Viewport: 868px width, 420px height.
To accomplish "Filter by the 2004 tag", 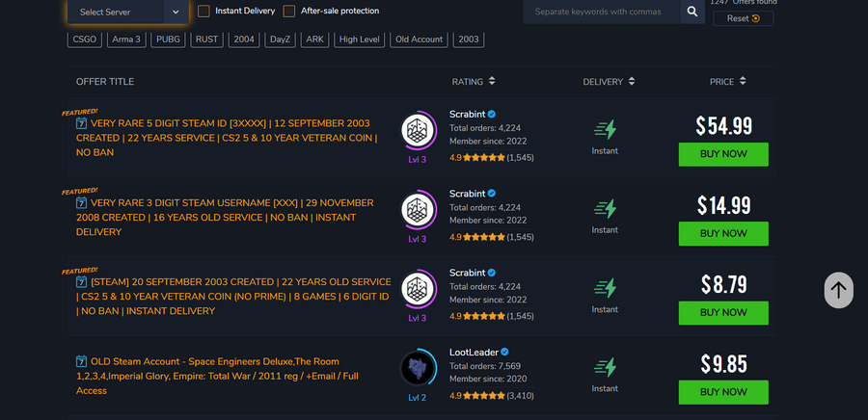I will [x=244, y=39].
